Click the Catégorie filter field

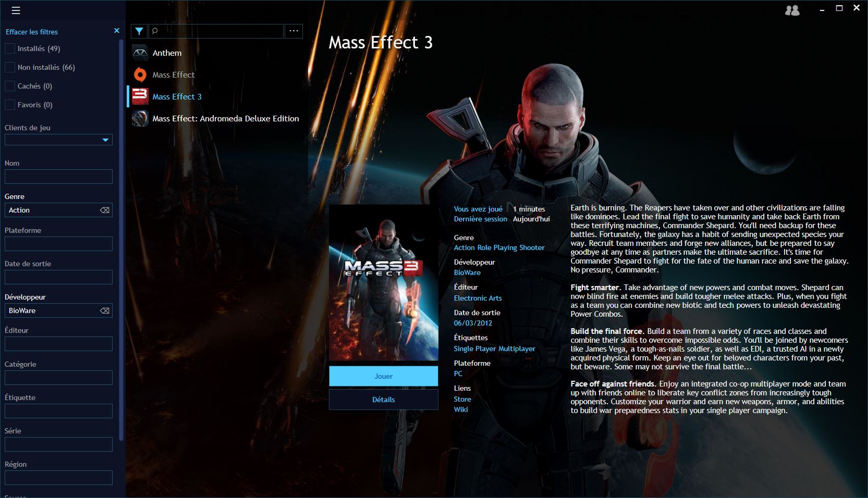click(58, 378)
